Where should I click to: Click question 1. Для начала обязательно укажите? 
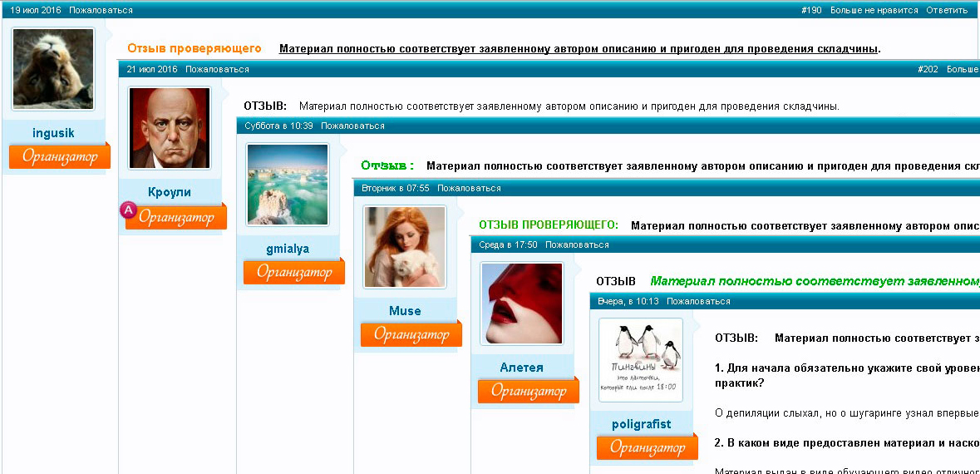click(x=848, y=375)
